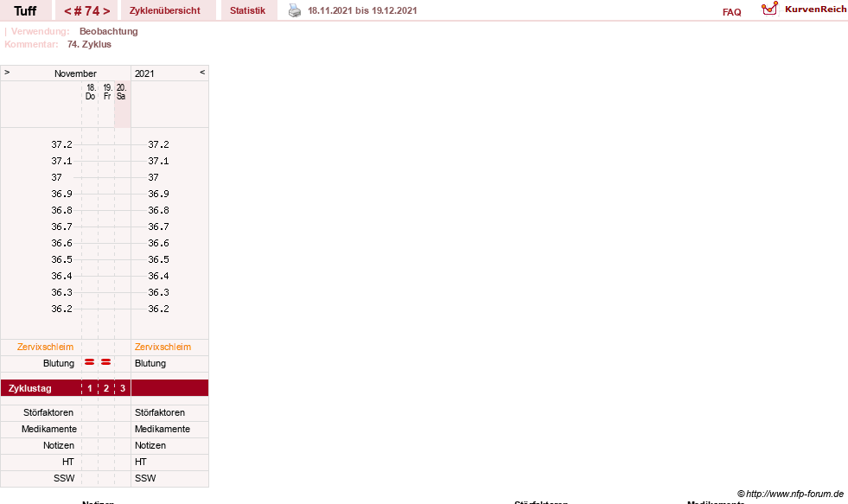Expand chart with the > arrow beside November
848x504 pixels.
7,72
